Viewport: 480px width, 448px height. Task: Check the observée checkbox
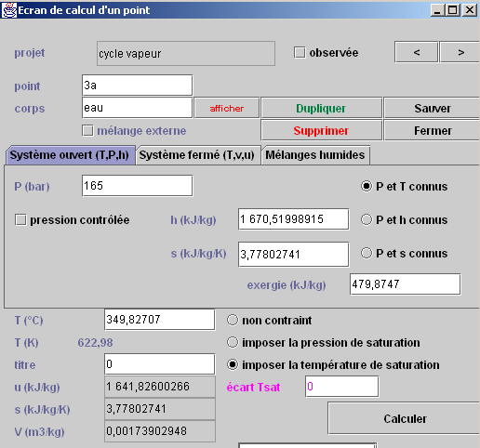coord(300,52)
